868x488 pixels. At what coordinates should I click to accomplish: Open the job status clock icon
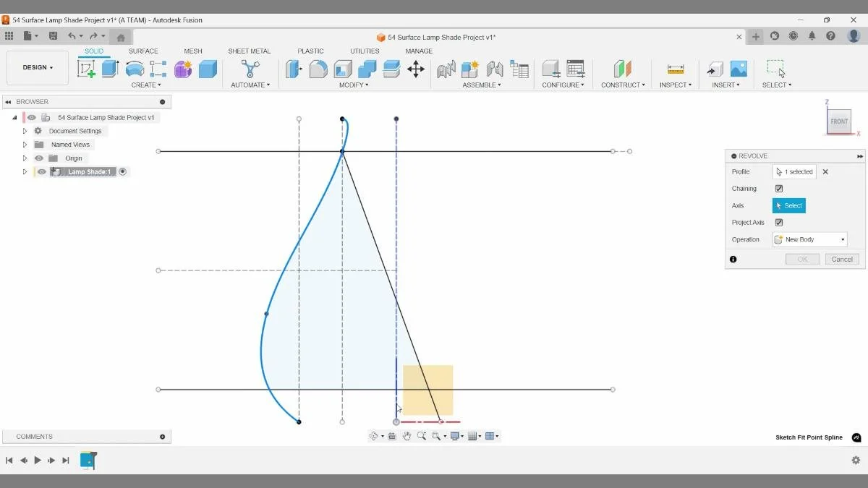(793, 36)
